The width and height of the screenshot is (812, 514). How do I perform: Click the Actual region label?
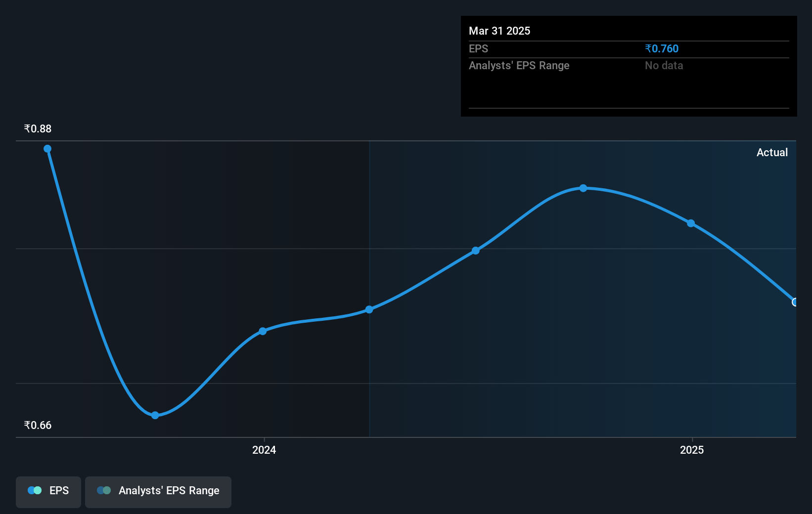coord(772,152)
